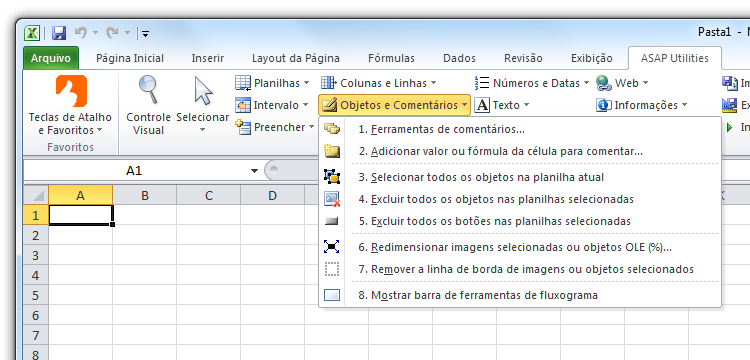
Task: Select column D header
Action: click(x=273, y=195)
